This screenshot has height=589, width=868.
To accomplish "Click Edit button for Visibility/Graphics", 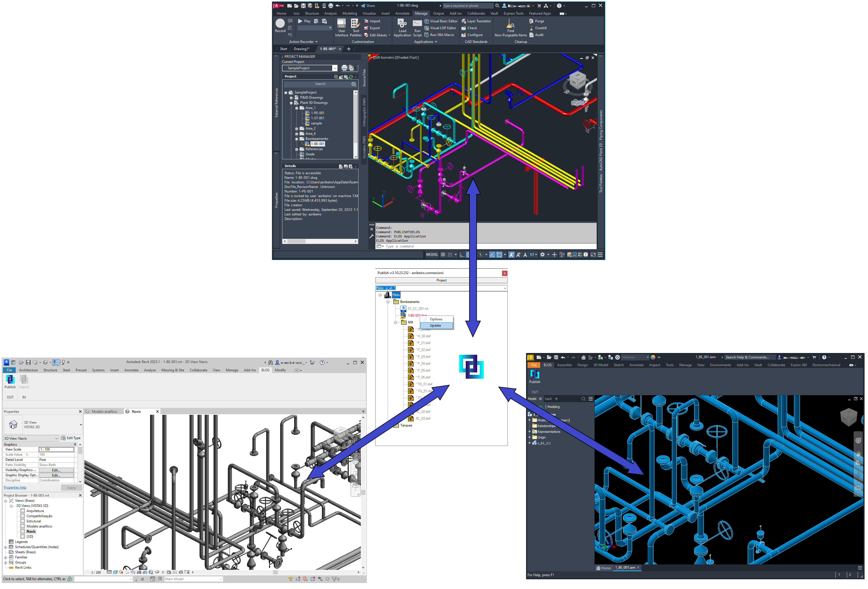I will coord(56,470).
